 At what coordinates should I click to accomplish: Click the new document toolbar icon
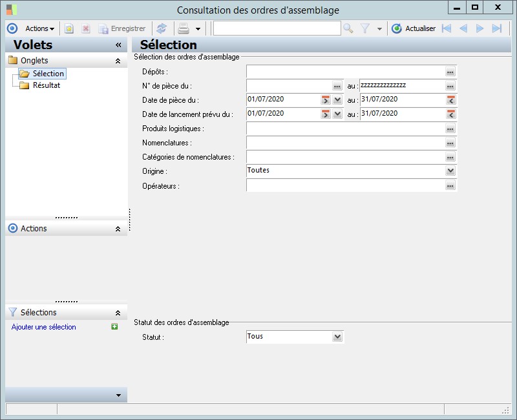[x=69, y=28]
